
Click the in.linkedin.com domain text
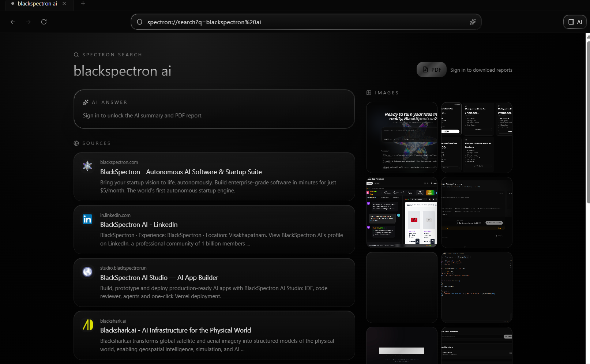(x=115, y=215)
